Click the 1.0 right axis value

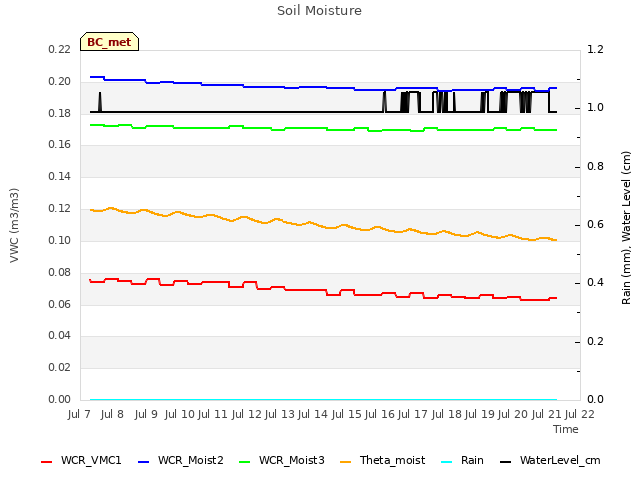point(595,108)
